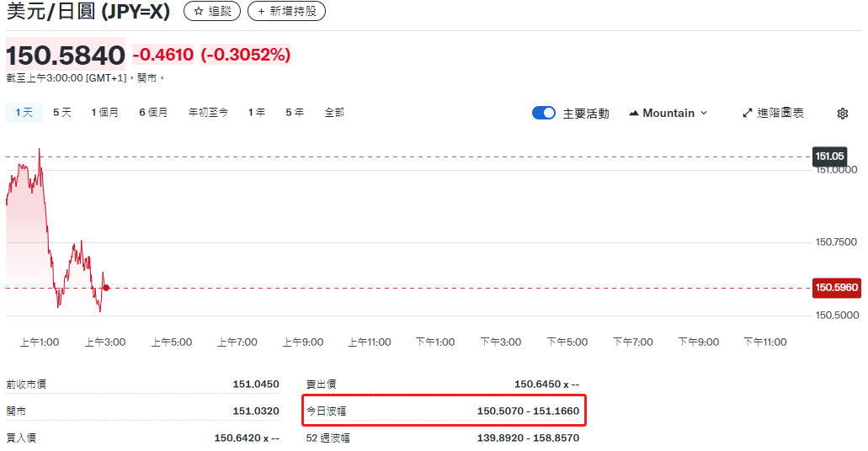Expand the Mountain chart type dropdown
Screen dimensions: 868x451
(x=668, y=113)
